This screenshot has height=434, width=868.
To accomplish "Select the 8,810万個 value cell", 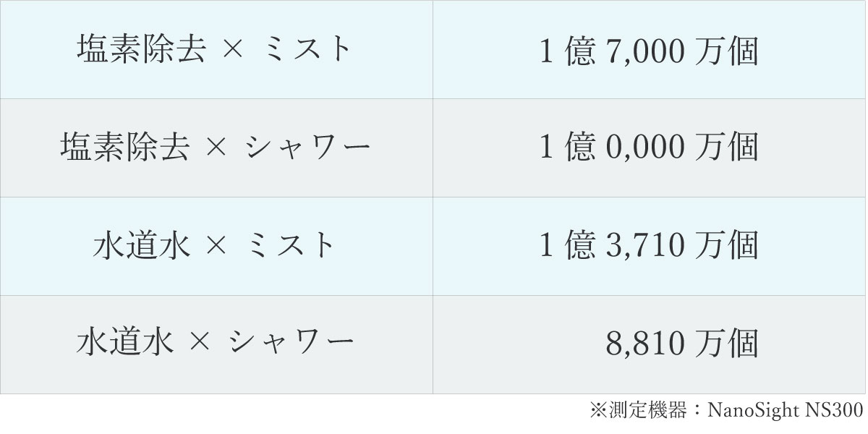I will [650, 344].
